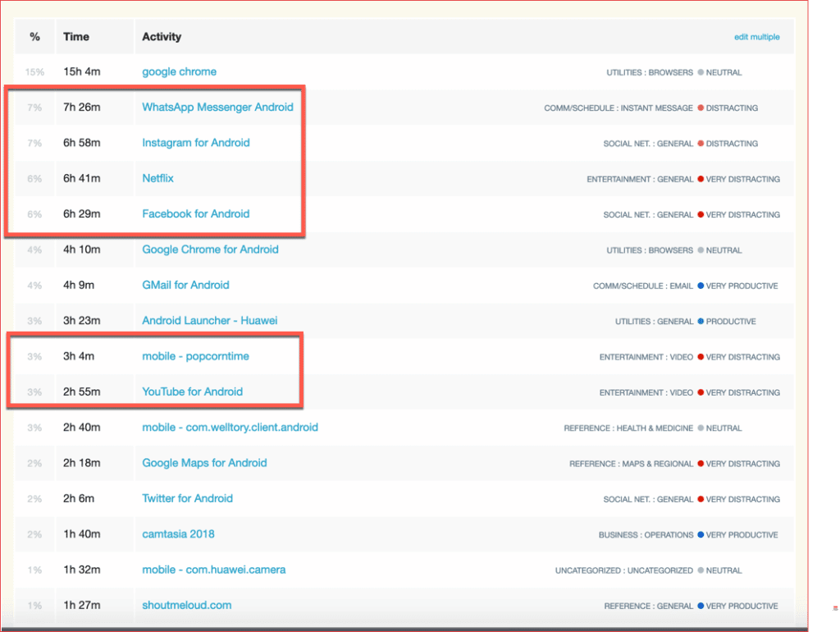Open 'Reference : Maps & Regional' category label
This screenshot has height=632, width=840.
[631, 464]
